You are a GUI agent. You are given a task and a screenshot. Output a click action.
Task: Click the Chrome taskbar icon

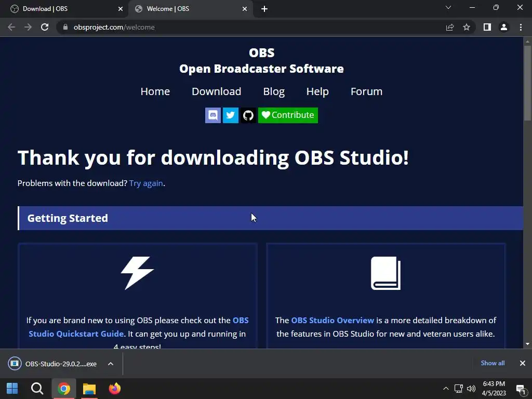click(x=63, y=389)
